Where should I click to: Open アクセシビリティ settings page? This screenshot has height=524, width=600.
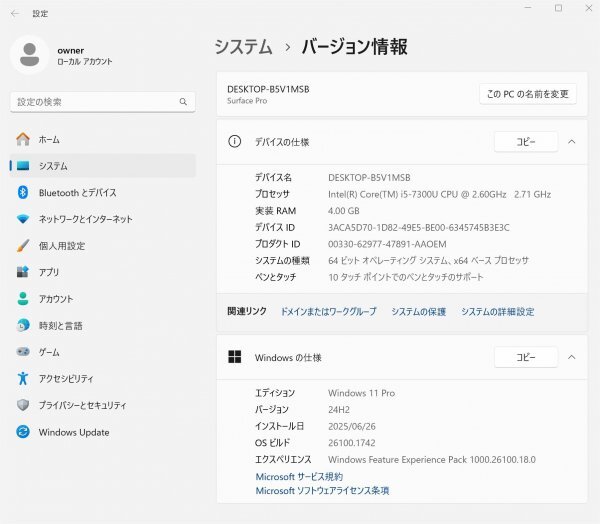(103, 379)
